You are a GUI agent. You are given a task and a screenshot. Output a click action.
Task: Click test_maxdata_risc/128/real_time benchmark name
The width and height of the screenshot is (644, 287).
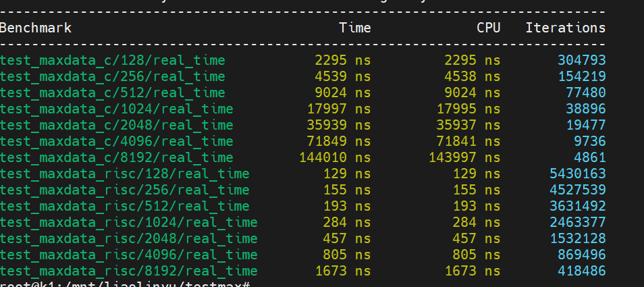(125, 174)
